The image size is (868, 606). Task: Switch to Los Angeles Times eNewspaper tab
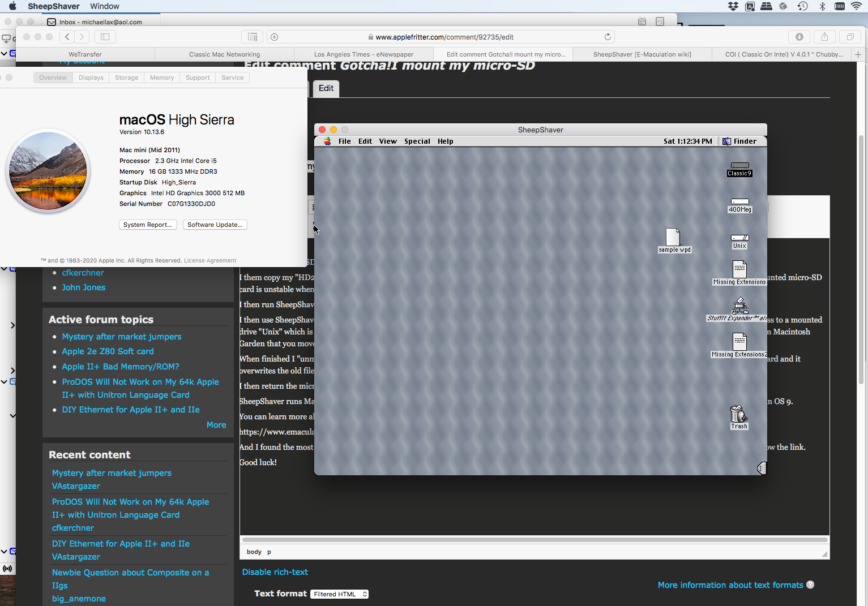click(364, 54)
